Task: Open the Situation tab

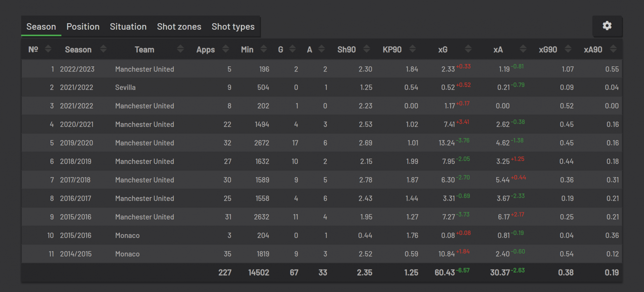Action: [x=128, y=27]
